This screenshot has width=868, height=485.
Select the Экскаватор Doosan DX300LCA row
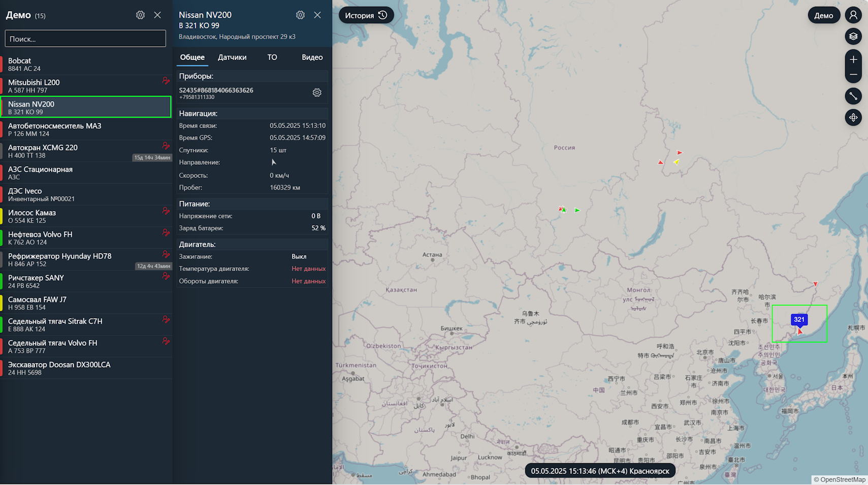(x=86, y=368)
